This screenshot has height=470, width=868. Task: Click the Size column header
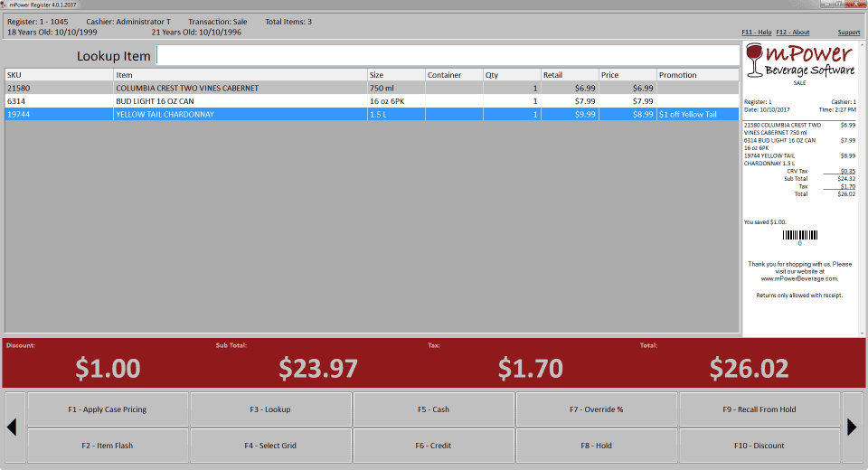396,75
